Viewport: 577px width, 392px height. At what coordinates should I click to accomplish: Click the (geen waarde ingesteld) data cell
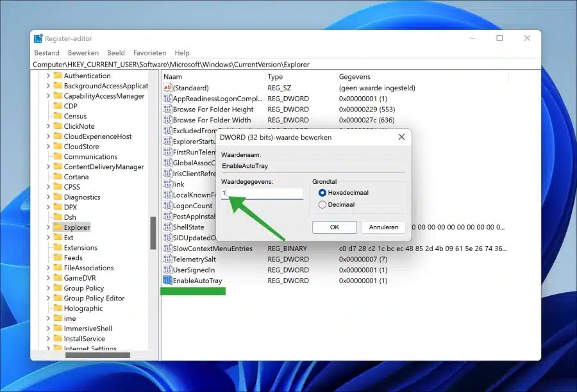tap(377, 88)
